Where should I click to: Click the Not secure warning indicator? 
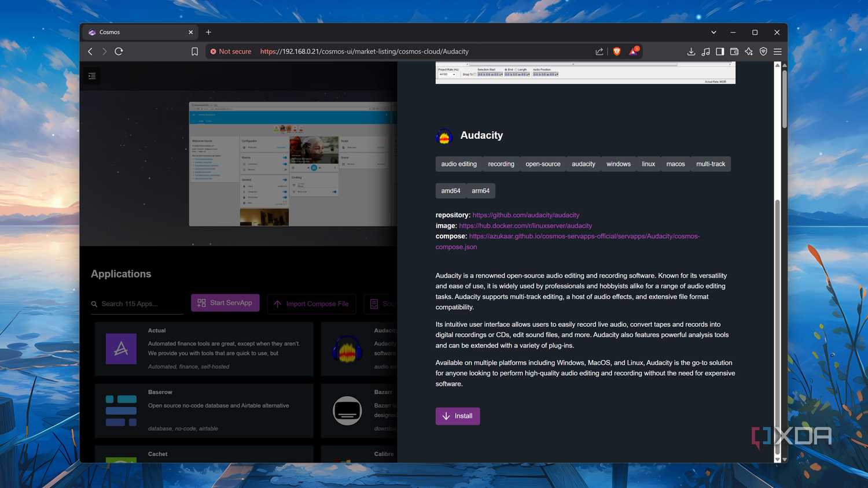click(231, 51)
